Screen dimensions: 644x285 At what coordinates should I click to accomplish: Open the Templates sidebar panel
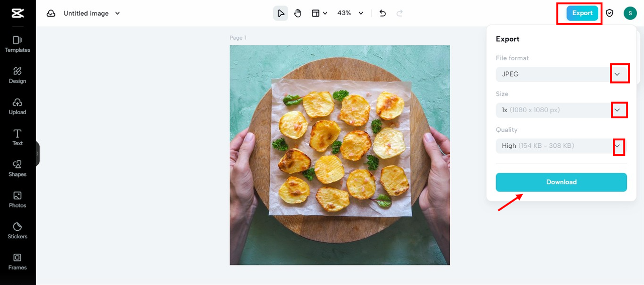coord(18,44)
